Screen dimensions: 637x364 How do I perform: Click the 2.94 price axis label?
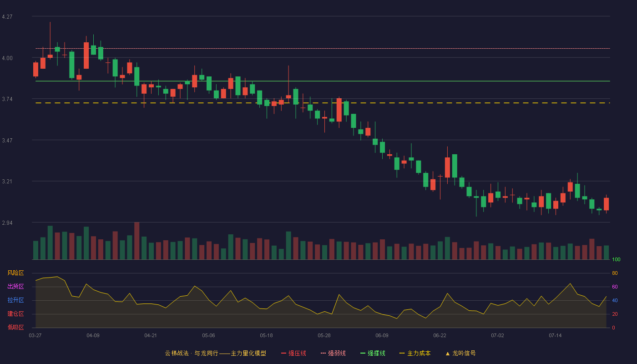(7, 223)
